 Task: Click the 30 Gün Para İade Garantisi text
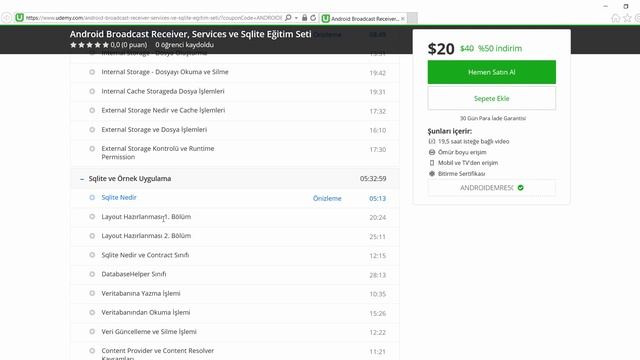tap(493, 118)
